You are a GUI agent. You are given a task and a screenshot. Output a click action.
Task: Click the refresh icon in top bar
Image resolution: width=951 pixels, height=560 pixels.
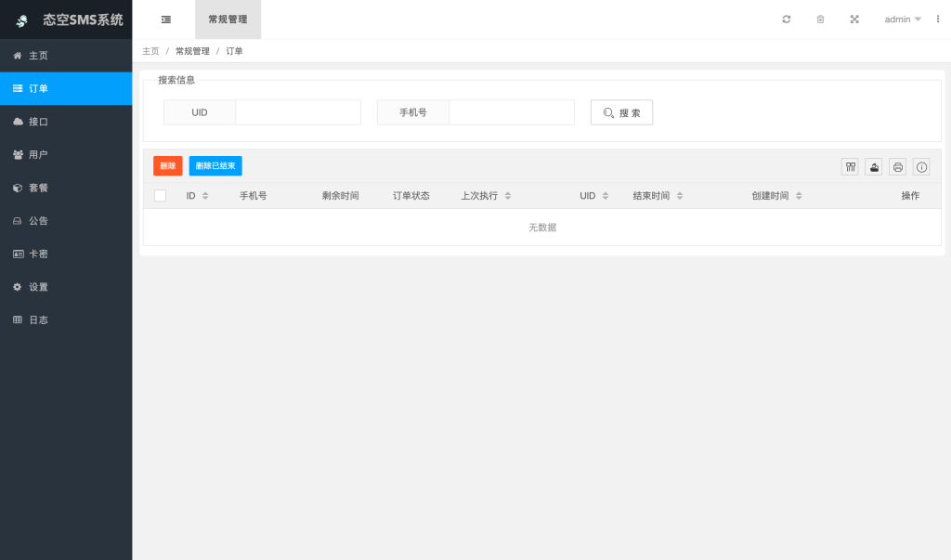[x=787, y=20]
